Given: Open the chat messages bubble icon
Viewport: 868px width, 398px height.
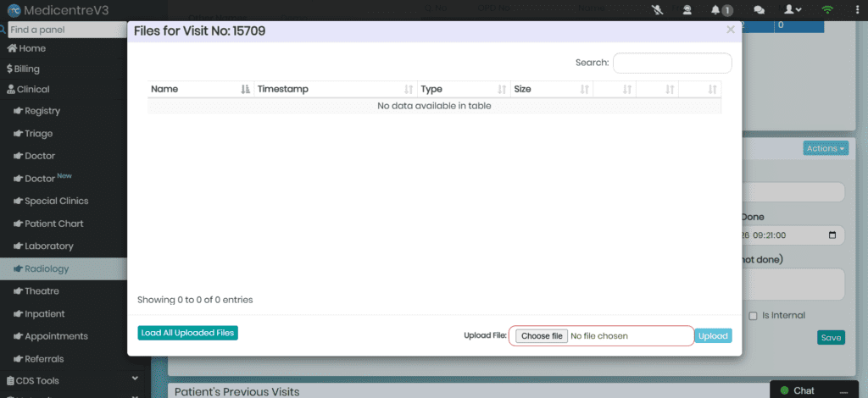Looking at the screenshot, I should pyautogui.click(x=759, y=10).
